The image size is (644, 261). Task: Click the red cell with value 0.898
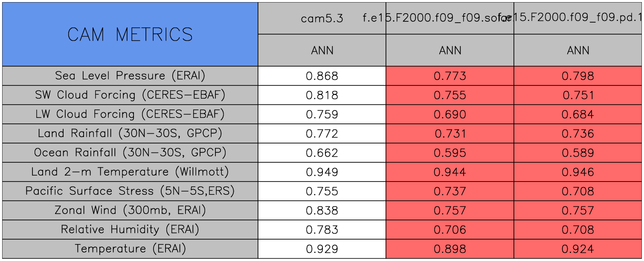pyautogui.click(x=450, y=249)
